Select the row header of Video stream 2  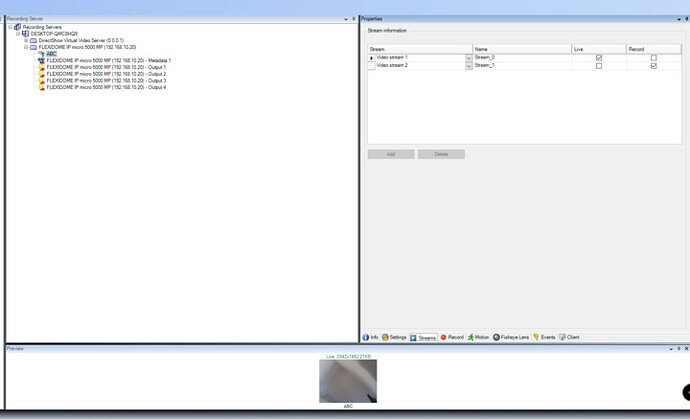(x=372, y=66)
